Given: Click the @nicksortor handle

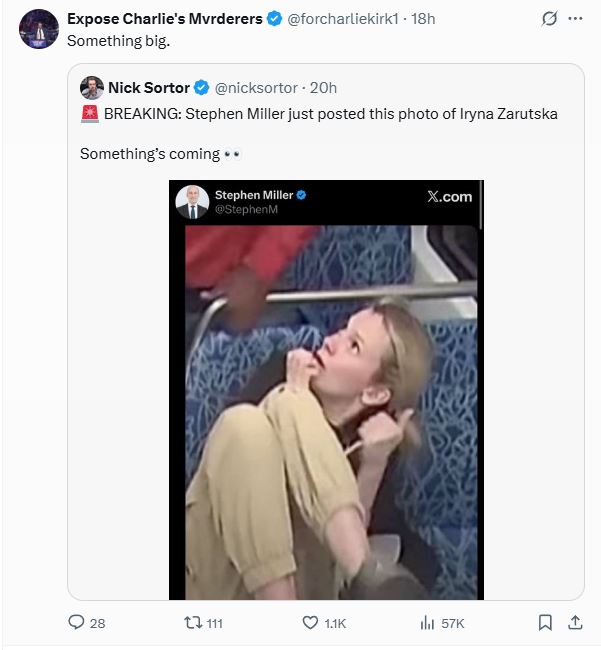Looking at the screenshot, I should [x=256, y=87].
